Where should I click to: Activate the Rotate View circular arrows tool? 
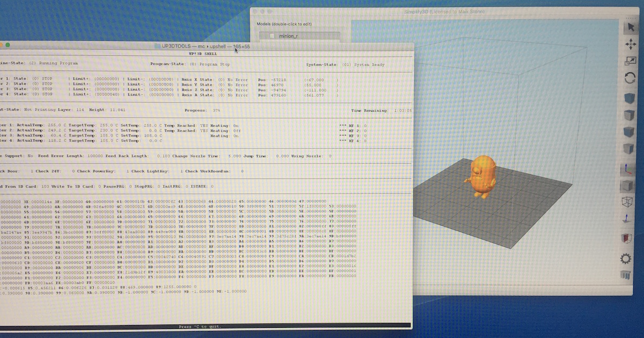(x=631, y=78)
